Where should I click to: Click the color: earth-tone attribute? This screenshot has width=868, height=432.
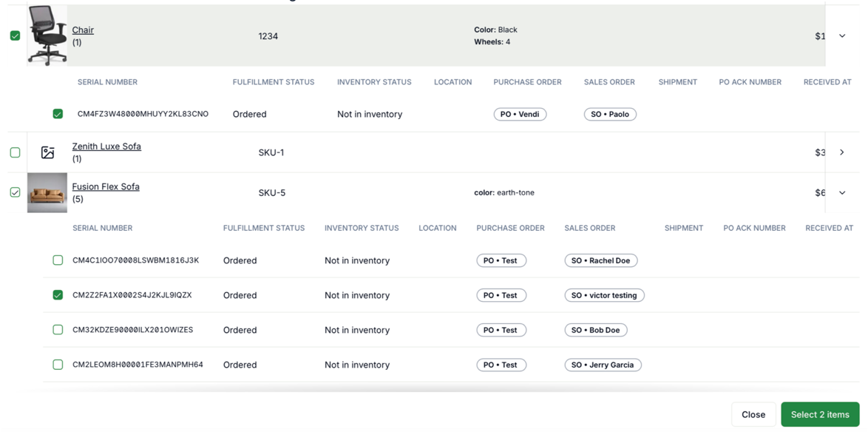click(503, 193)
